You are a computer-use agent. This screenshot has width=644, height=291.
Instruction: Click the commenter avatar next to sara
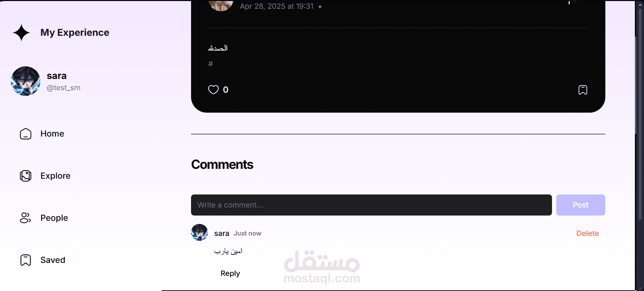click(x=199, y=232)
